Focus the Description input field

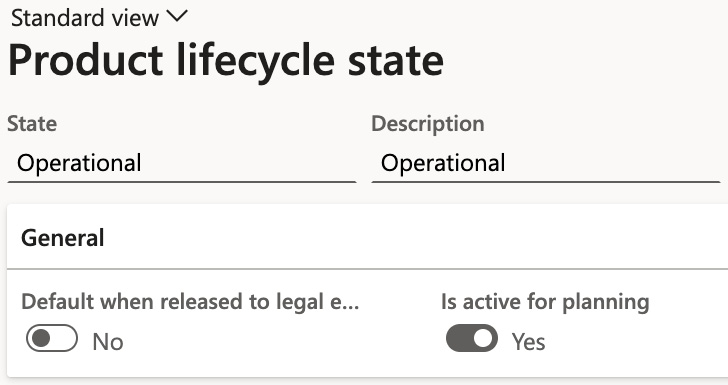coord(546,163)
